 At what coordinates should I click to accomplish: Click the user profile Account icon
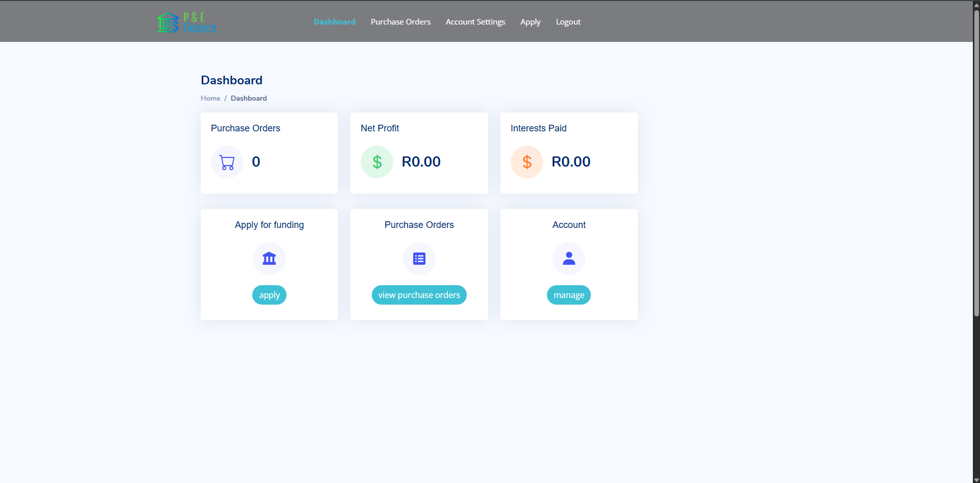tap(569, 259)
